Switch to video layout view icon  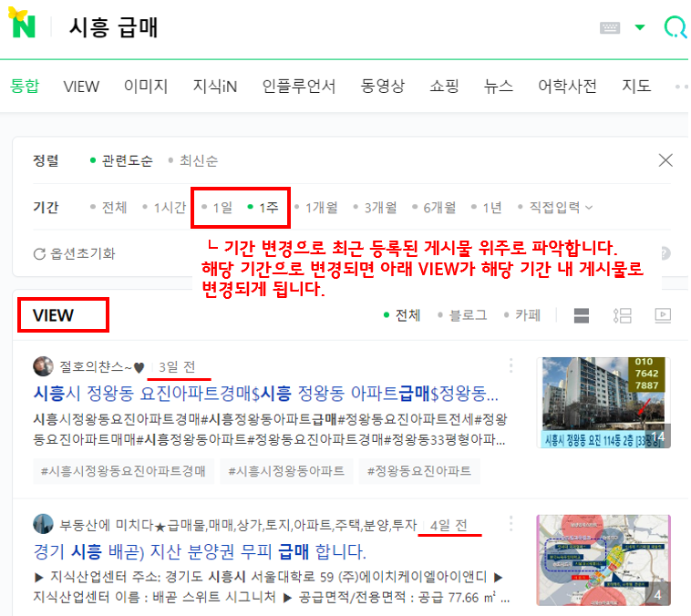coord(663,315)
